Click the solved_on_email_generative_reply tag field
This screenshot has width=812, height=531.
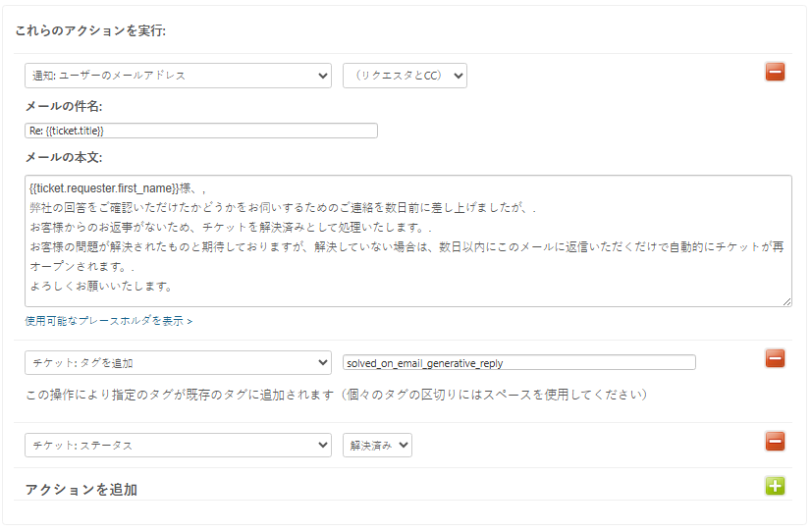518,363
